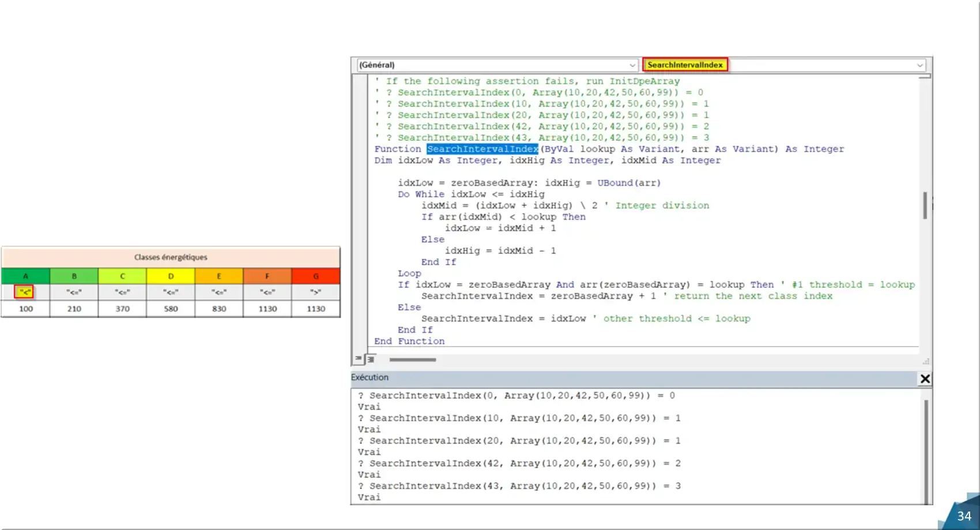Click the "Do While idxLow <= idxHig" line

pyautogui.click(x=471, y=194)
